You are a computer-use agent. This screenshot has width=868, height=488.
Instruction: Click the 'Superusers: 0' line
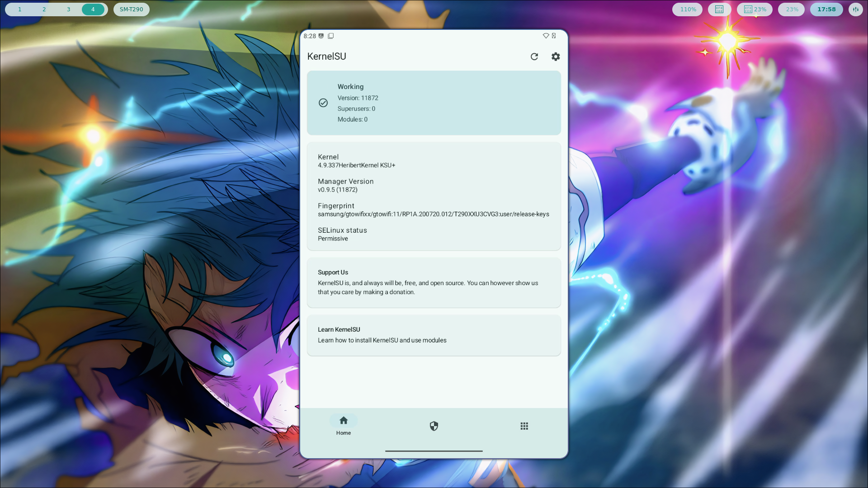coord(356,109)
